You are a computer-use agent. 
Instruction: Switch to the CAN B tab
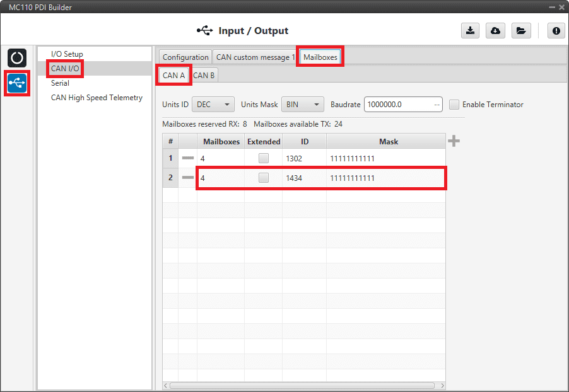204,76
